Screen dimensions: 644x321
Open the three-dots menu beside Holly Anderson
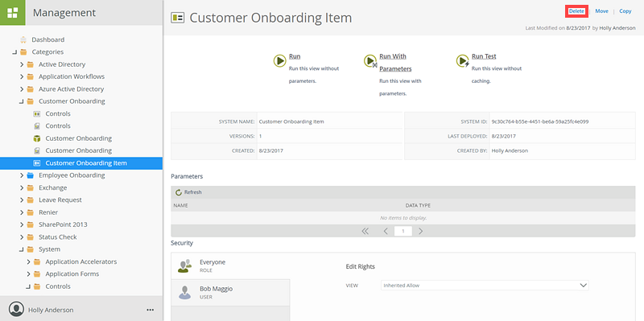click(x=151, y=310)
